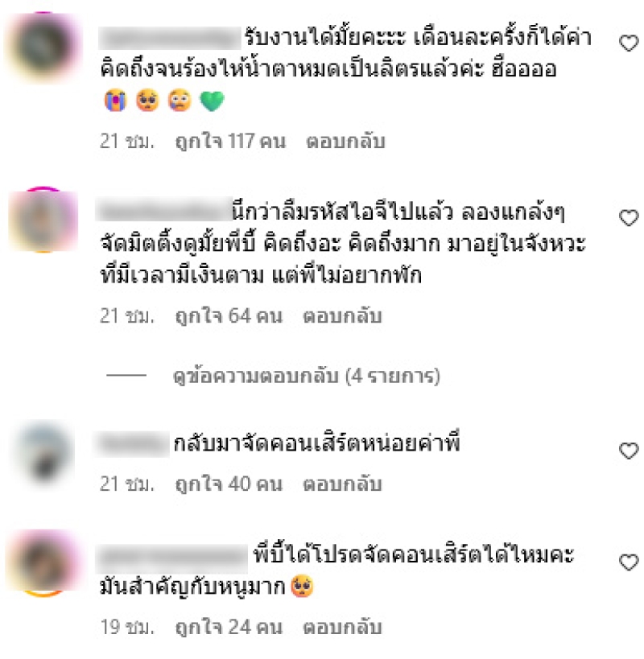
Task: Open the fourth commenter's profile picture
Action: [43, 562]
